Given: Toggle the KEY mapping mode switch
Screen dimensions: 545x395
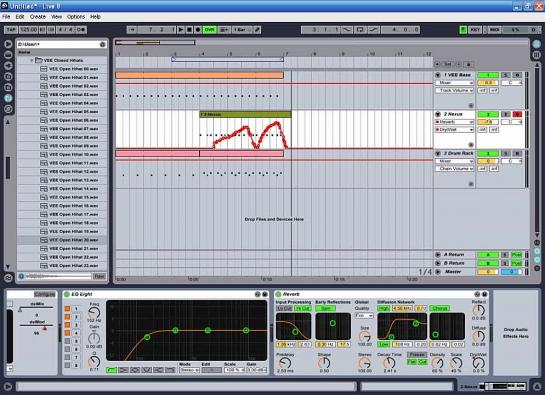Looking at the screenshot, I should coord(475,30).
